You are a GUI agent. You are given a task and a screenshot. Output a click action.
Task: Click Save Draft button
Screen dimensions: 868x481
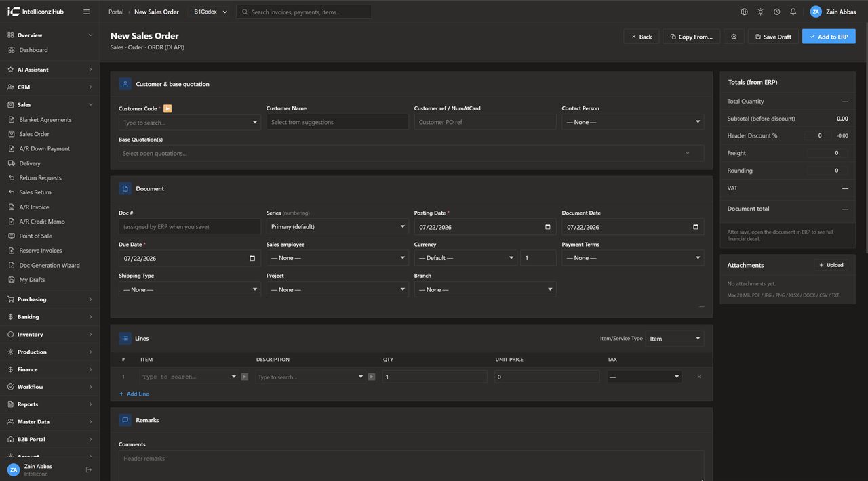pyautogui.click(x=773, y=37)
